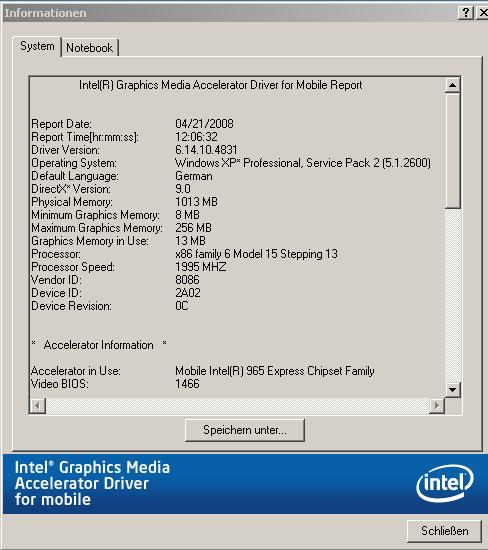488x550 pixels.
Task: Click the horizontal scrollbar track
Action: click(x=238, y=406)
